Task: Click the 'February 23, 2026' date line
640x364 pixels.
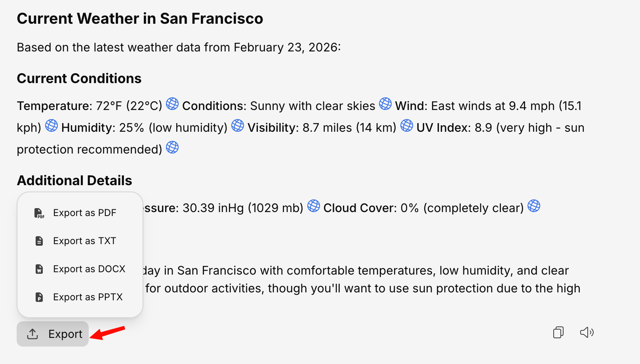Action: tap(178, 47)
